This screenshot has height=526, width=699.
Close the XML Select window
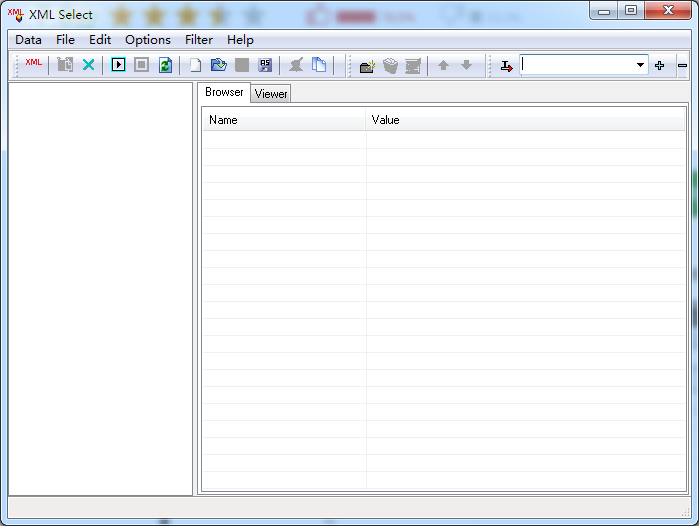(668, 11)
